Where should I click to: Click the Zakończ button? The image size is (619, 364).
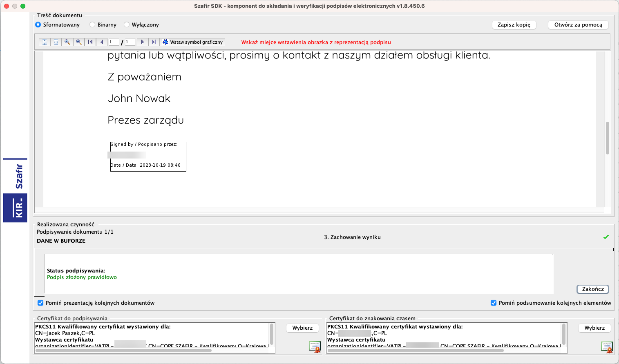[x=593, y=289]
